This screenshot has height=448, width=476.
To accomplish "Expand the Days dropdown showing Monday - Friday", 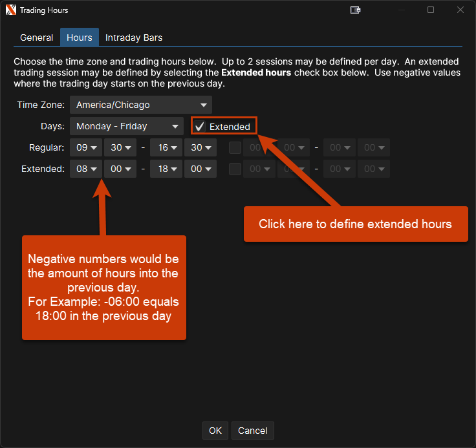I will [127, 127].
